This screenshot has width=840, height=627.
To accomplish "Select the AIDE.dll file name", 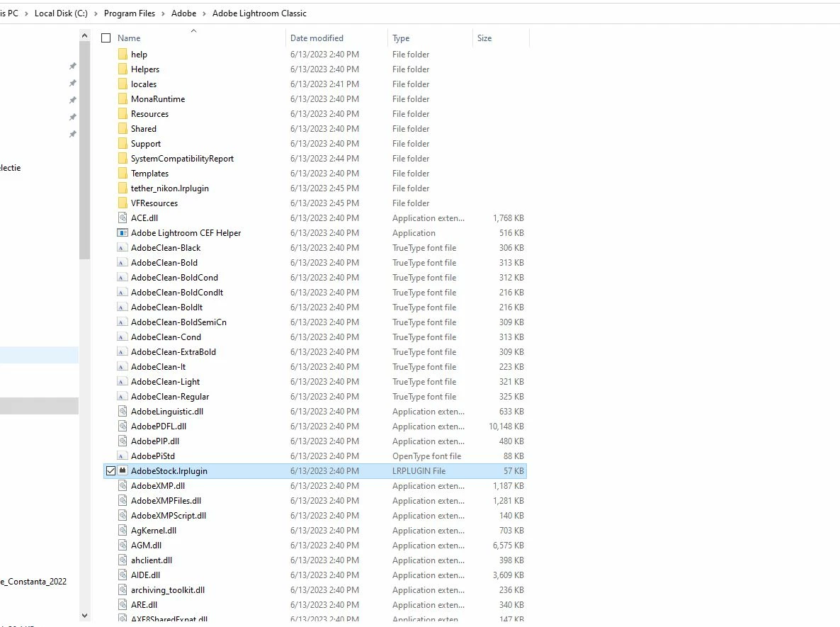I will (146, 575).
